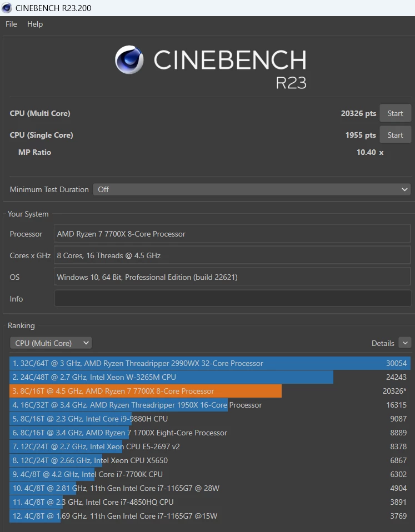The width and height of the screenshot is (415, 532).
Task: Click the 1955 pts single core score
Action: (361, 135)
